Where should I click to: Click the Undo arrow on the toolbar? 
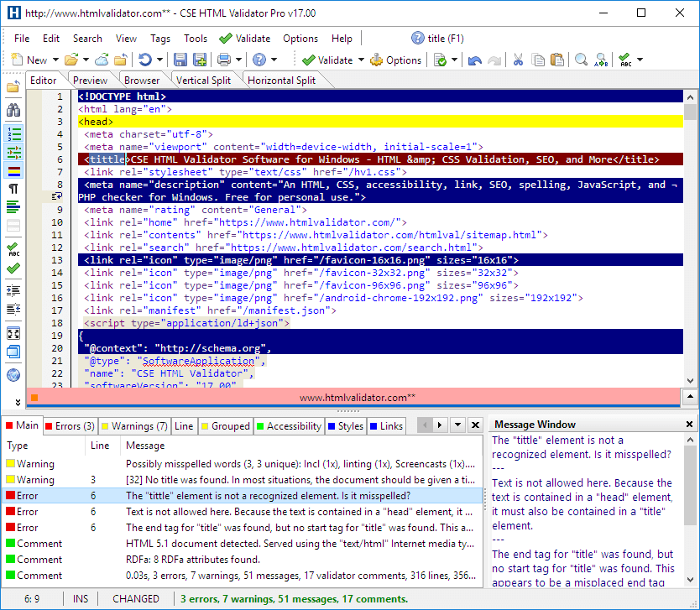[x=474, y=60]
